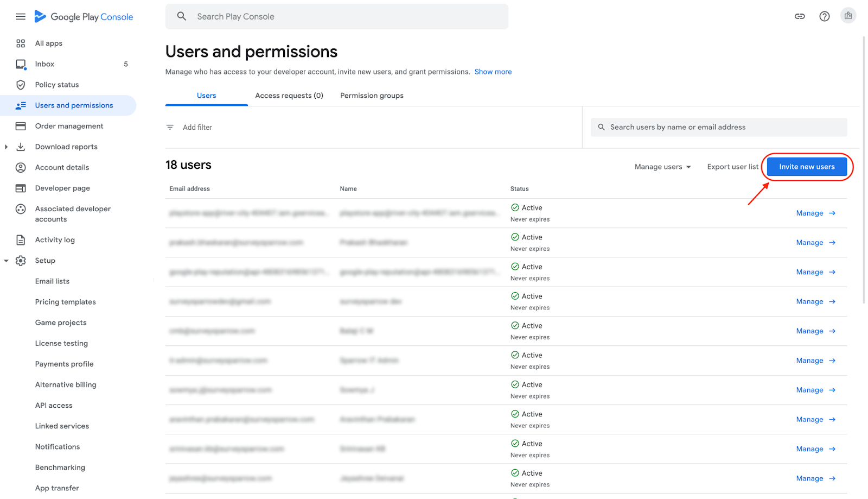
Task: Click the Show more link
Action: point(493,72)
